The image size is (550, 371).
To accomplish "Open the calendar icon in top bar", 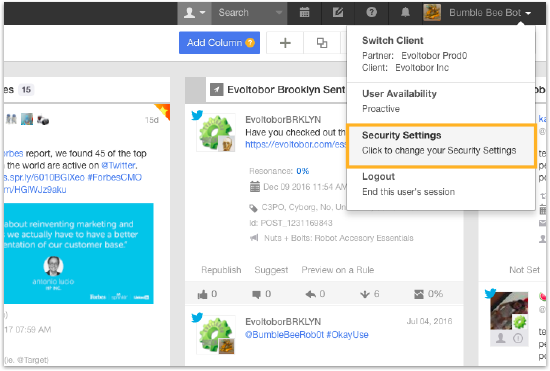I will tap(304, 13).
